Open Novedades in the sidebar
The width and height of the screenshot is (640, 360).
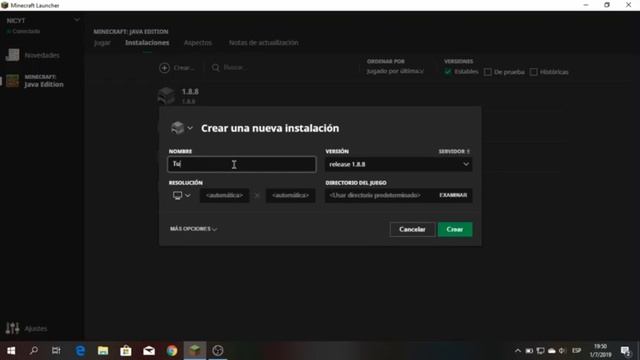[33, 55]
